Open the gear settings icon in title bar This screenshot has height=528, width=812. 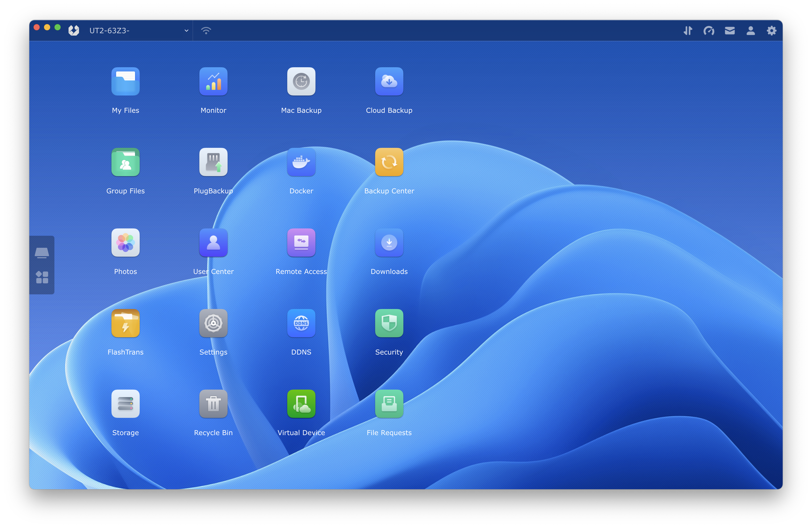point(771,31)
